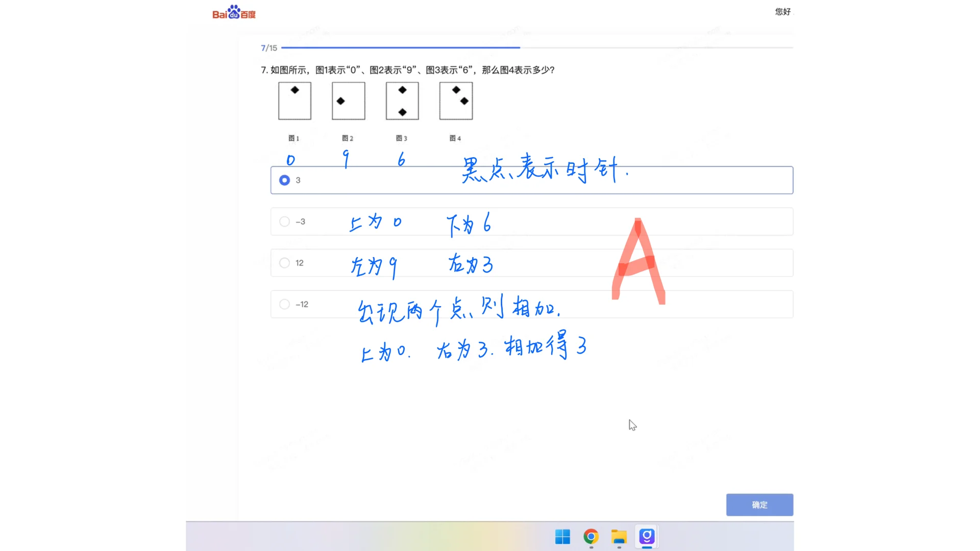
Task: Open Google Chrome from the taskbar
Action: point(591,537)
